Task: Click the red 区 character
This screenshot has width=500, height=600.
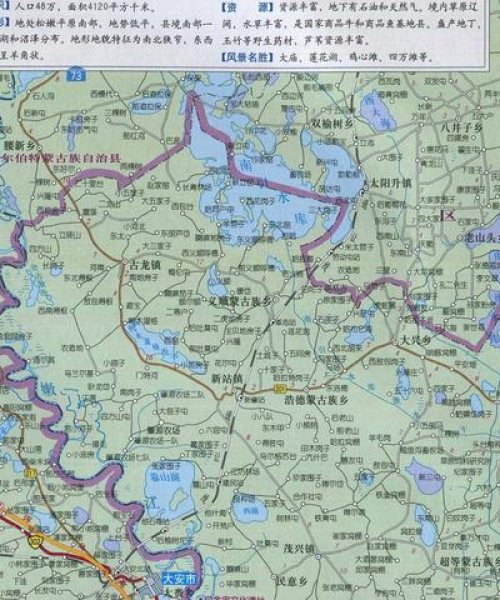Action: 448,215
